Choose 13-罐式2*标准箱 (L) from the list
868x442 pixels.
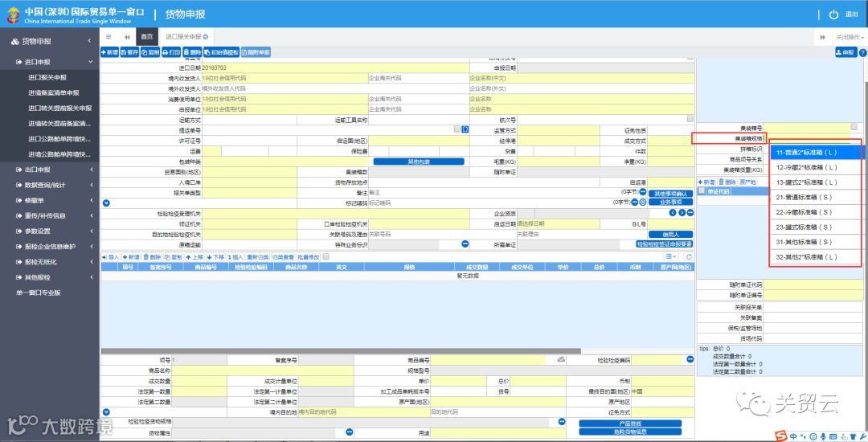tap(815, 182)
